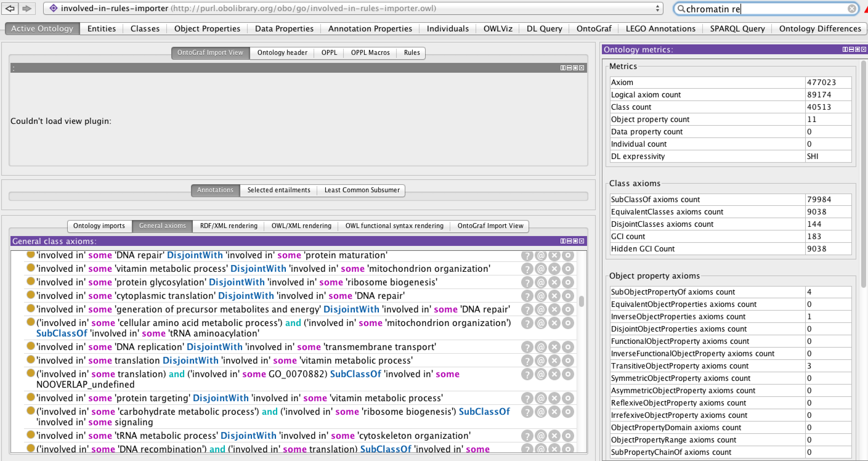Open the active ontology selector dropdown

pyautogui.click(x=657, y=8)
